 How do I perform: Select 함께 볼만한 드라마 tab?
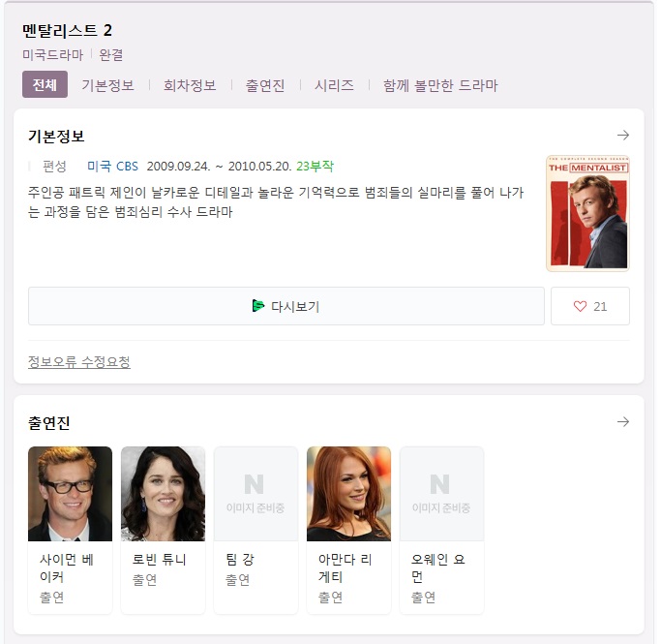[440, 85]
